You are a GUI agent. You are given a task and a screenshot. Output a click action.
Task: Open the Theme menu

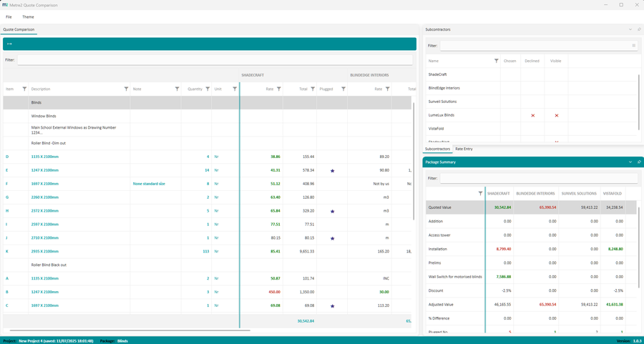point(28,17)
